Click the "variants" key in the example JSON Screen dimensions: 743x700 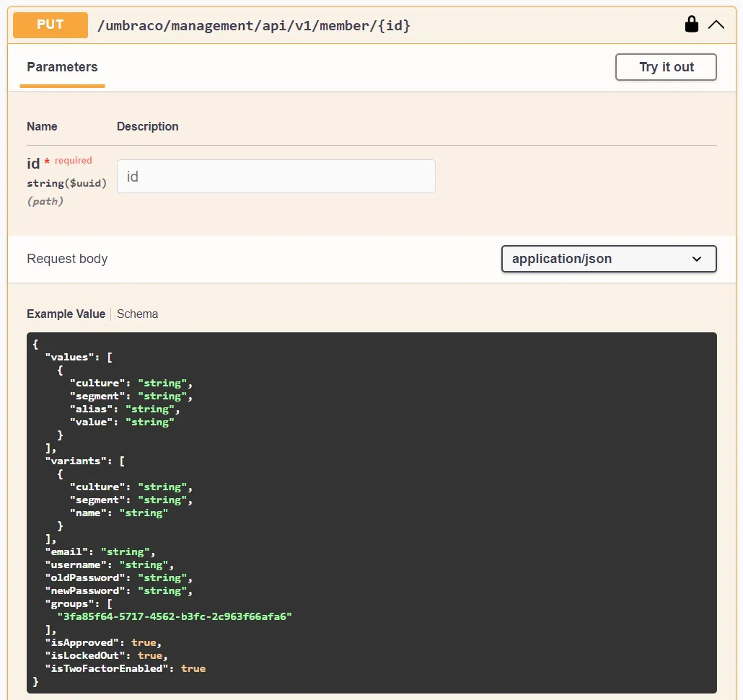[x=75, y=461]
